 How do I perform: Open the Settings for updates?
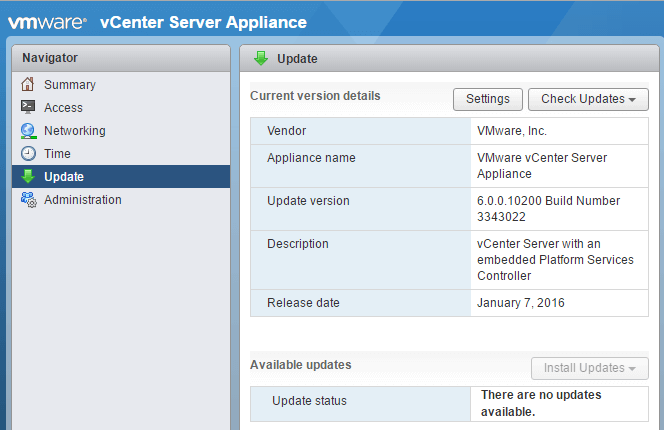pos(488,99)
